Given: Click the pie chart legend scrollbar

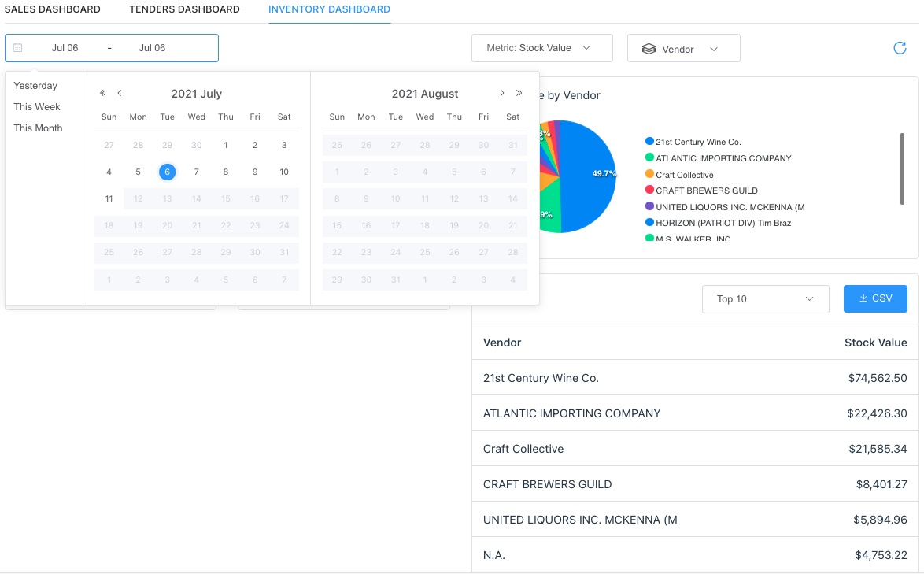Looking at the screenshot, I should pyautogui.click(x=903, y=168).
